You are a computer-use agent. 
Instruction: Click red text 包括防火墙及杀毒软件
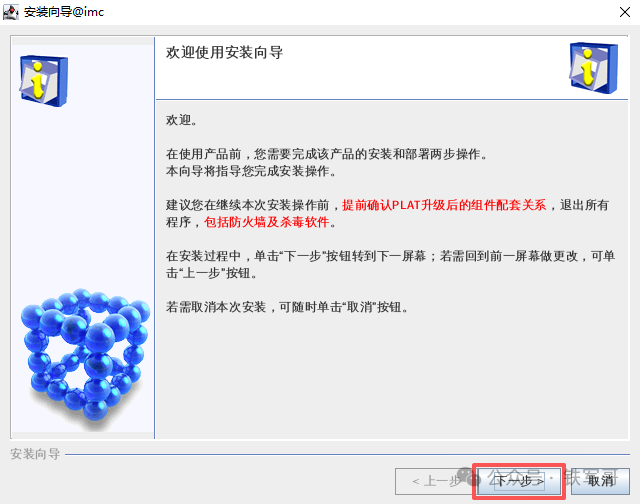(267, 222)
